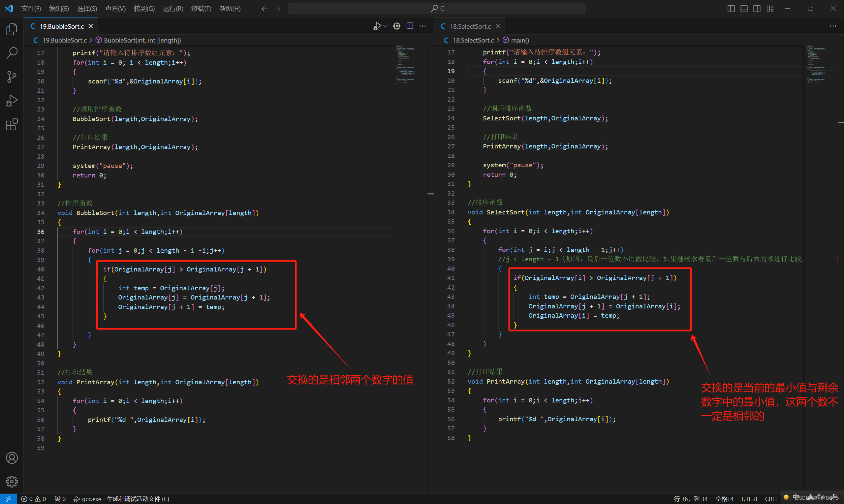Click BubbleSort(int, int [length]) breadcrumb symbol
844x504 pixels.
142,40
